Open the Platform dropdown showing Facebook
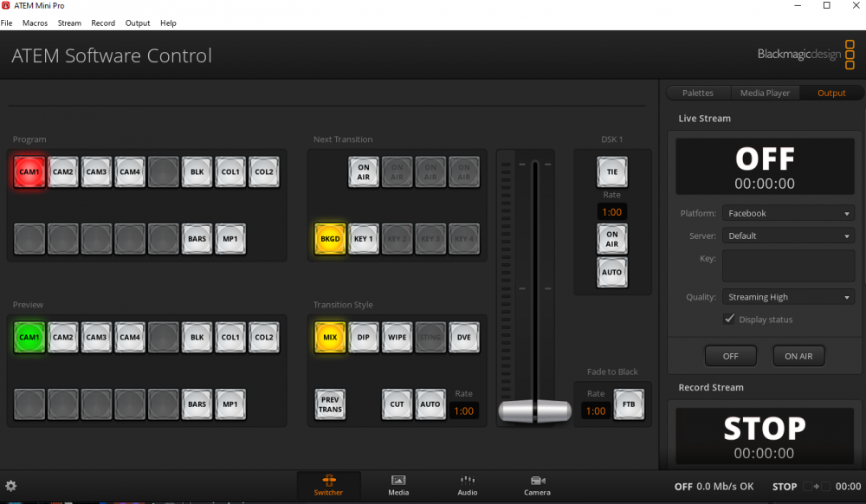Screen dimensions: 866x504 (789, 213)
